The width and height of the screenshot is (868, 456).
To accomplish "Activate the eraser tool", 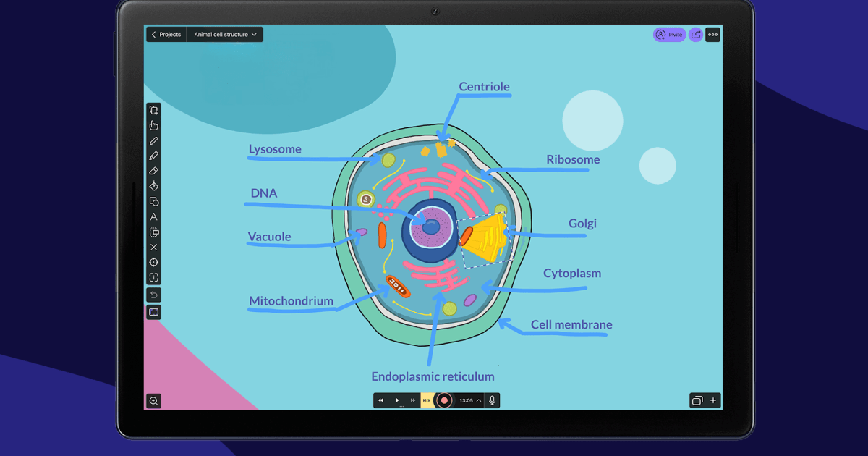I will tap(153, 171).
